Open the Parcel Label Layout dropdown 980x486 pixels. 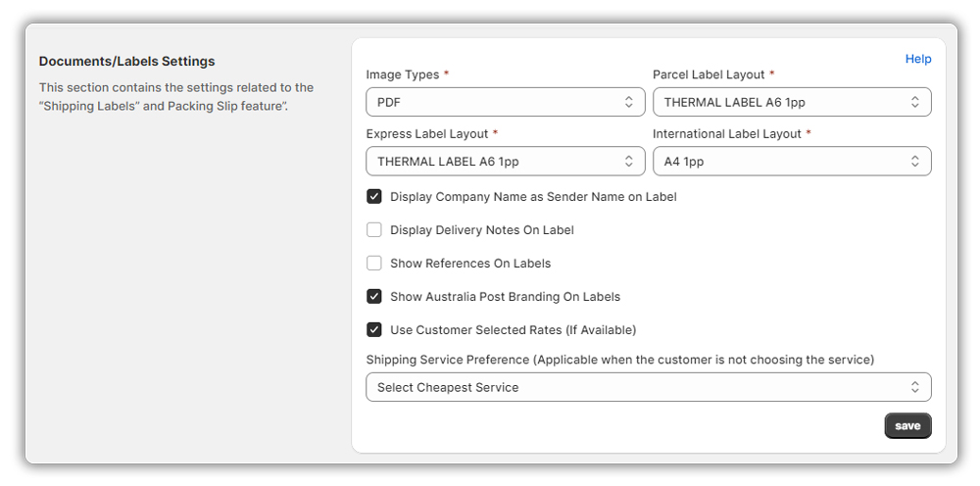pos(792,102)
